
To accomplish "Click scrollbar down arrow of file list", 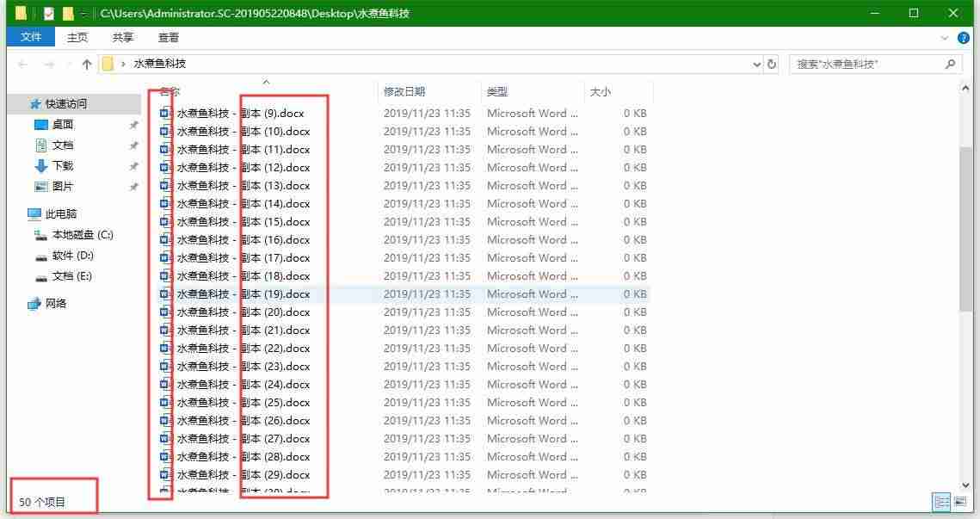I will point(965,485).
